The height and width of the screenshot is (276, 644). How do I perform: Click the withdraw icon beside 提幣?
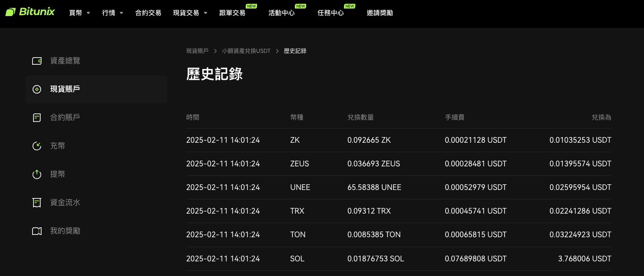tap(37, 174)
